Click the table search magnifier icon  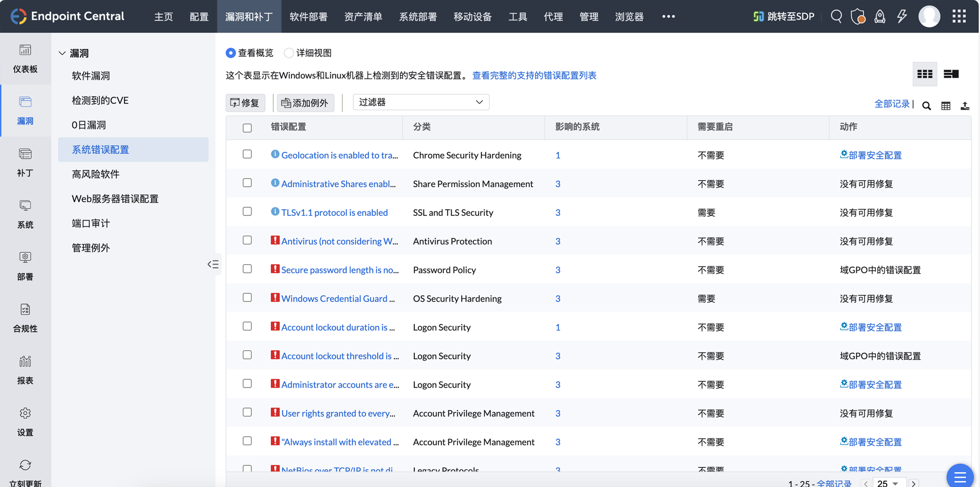[x=926, y=106]
